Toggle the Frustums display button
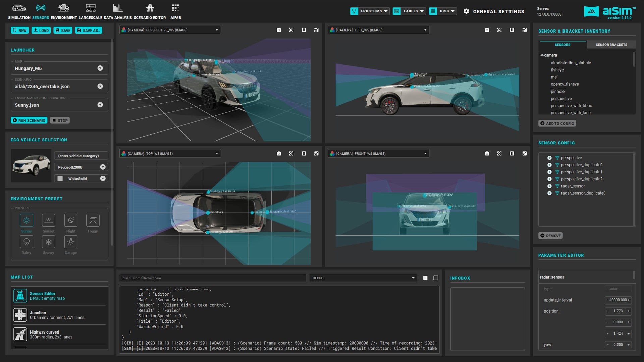Screen dimensions: 644x362 tap(354, 11)
